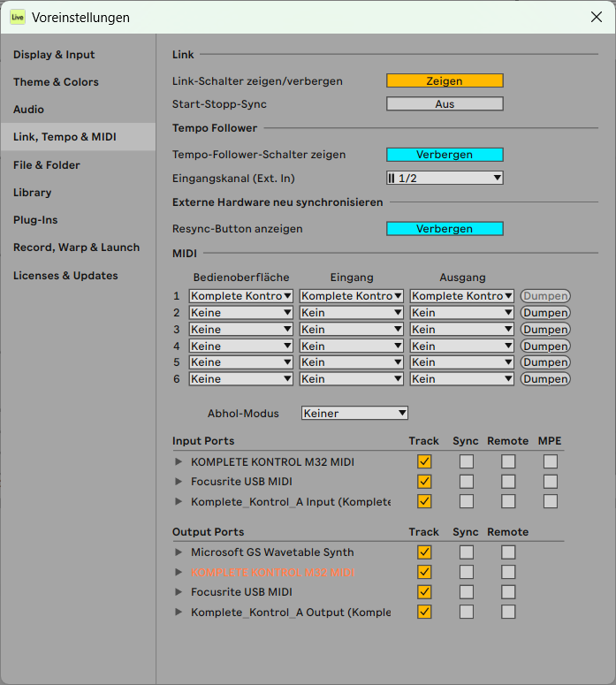Viewport: 616px width, 685px height.
Task: Toggle Start-Stopp-Sync Aus button
Action: (x=445, y=104)
